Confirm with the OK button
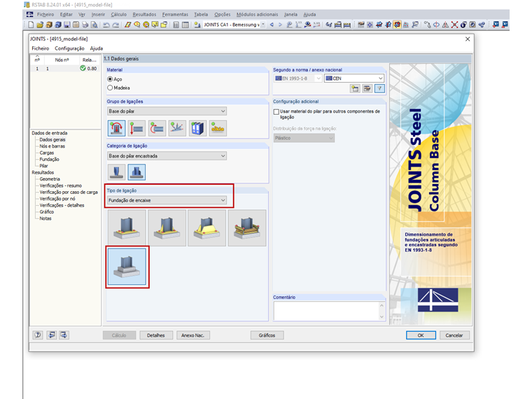Viewport: 532px width, 399px height. point(421,335)
